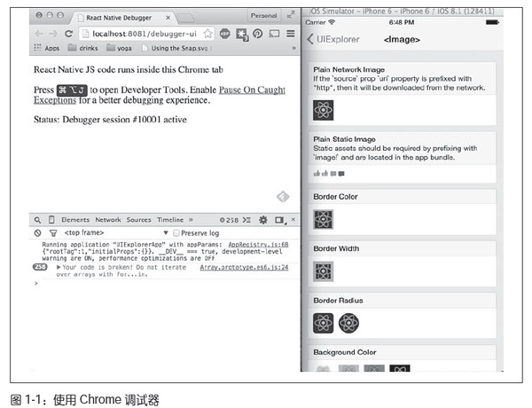Screen dimensions: 532x408
Task: Enable the Preserve log checkbox
Action: (176, 233)
